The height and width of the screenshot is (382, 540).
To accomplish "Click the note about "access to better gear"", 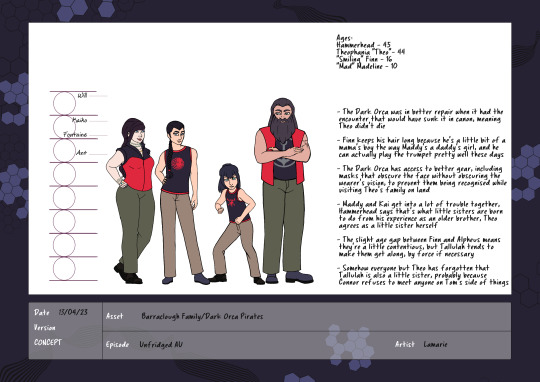I will coord(422,179).
